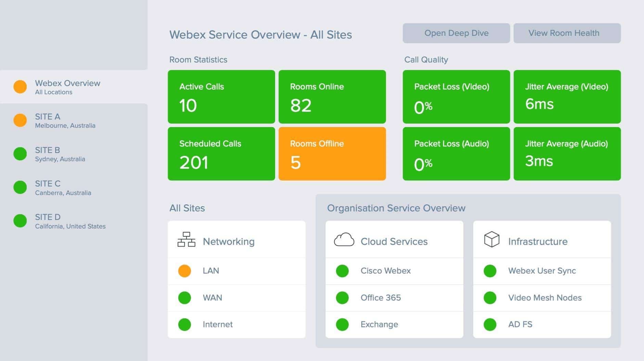Open the Jitter Average (Video) tile

[x=567, y=97]
